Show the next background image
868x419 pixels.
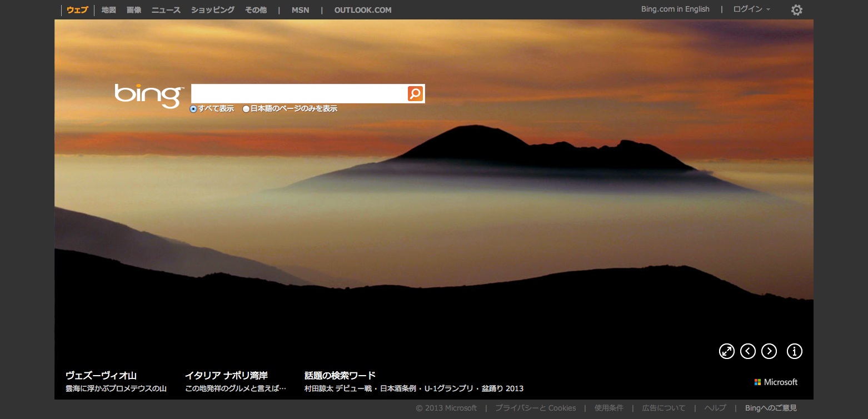(769, 351)
